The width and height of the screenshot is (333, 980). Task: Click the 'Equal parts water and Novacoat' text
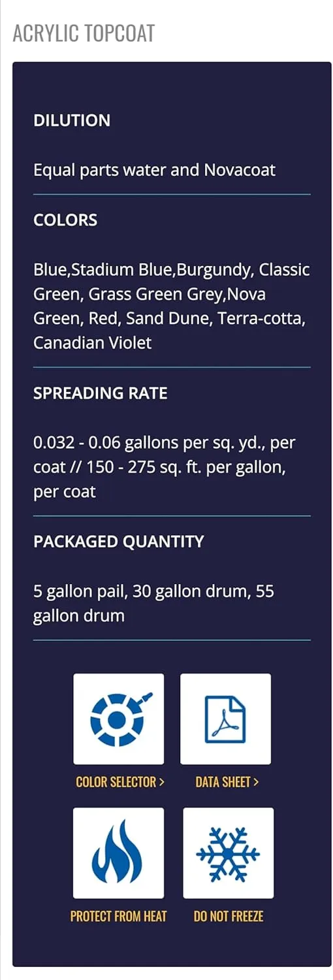155,171
